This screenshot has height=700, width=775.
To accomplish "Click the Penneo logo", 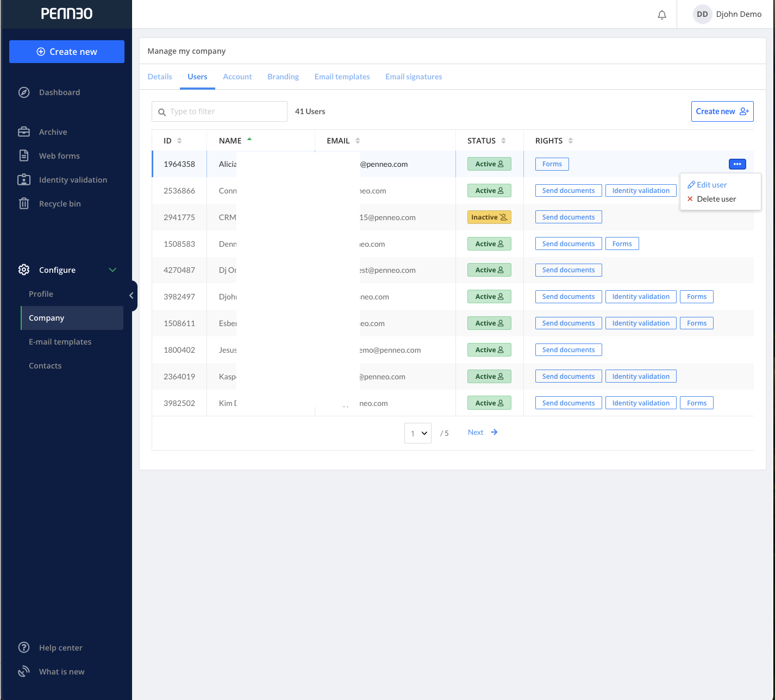I will click(67, 14).
